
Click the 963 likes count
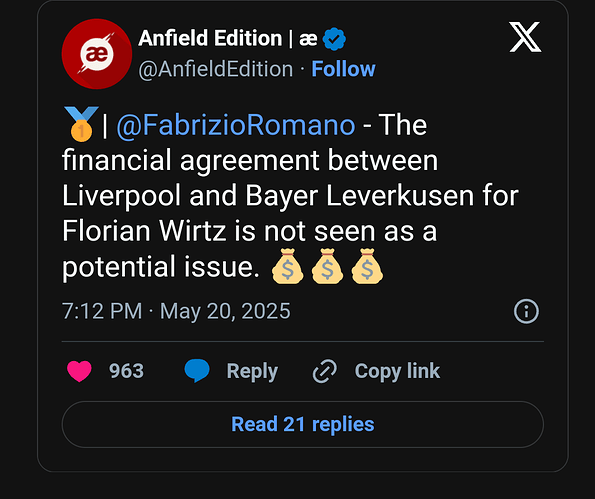coord(126,371)
